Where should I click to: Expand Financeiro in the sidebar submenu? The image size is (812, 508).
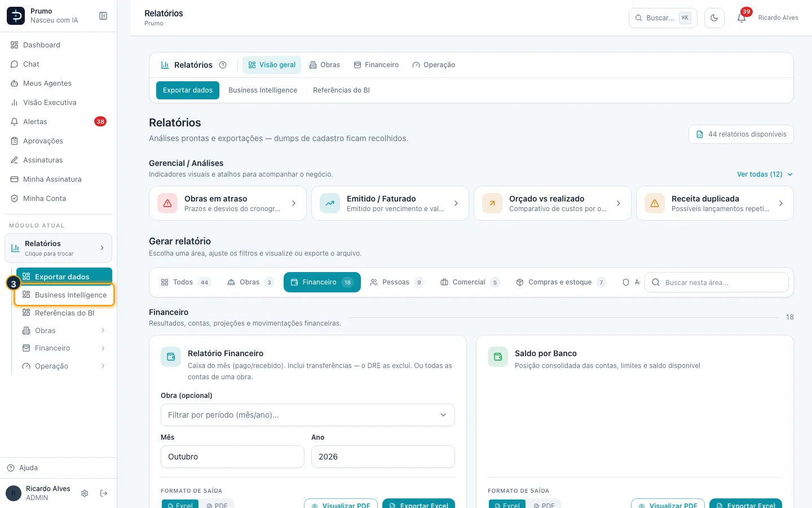(64, 348)
